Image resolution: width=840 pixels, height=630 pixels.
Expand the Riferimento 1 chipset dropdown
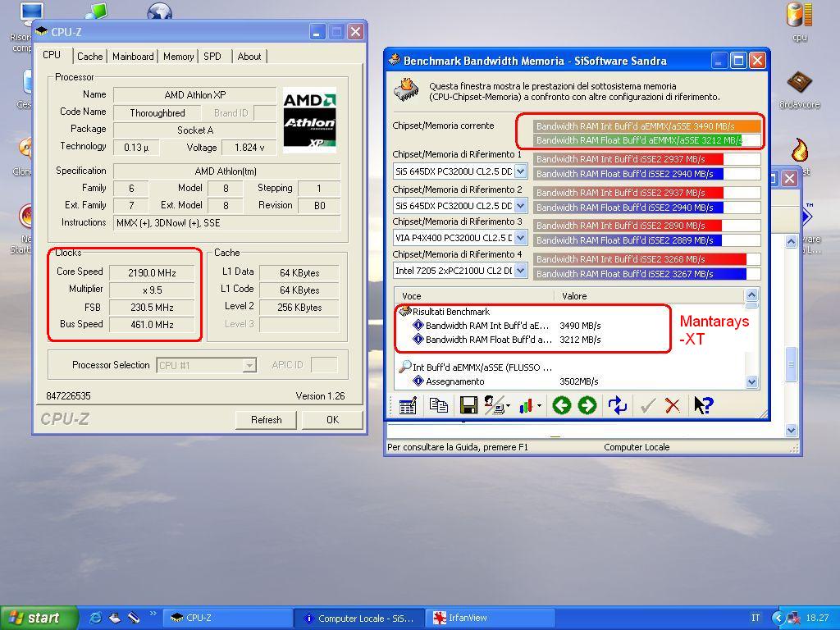coord(520,171)
